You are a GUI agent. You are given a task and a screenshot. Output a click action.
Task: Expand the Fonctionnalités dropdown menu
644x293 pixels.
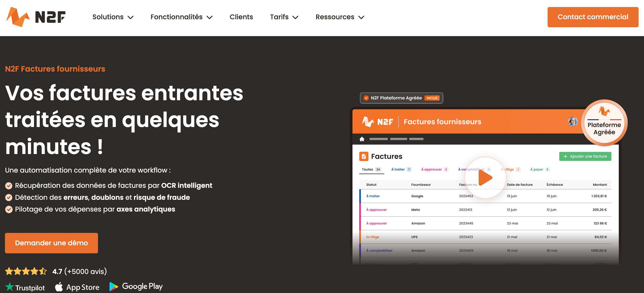click(182, 17)
